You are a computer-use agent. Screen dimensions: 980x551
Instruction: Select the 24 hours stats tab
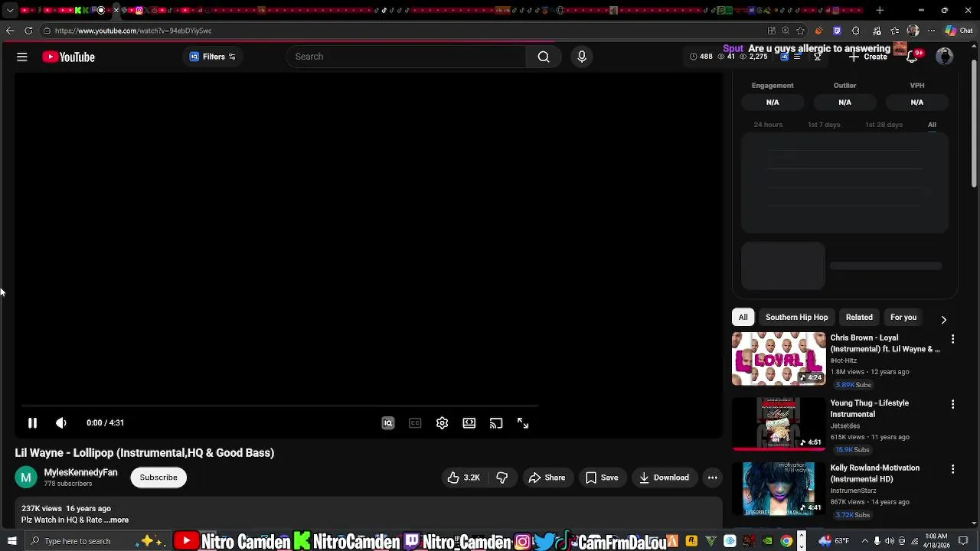(768, 125)
